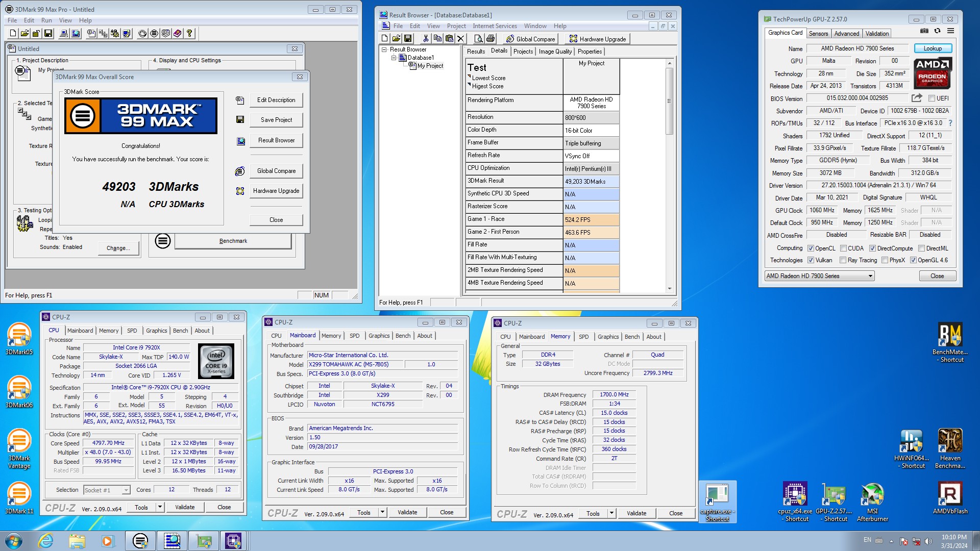Toggle the DirectML checkbox in GPU-Z

[921, 248]
